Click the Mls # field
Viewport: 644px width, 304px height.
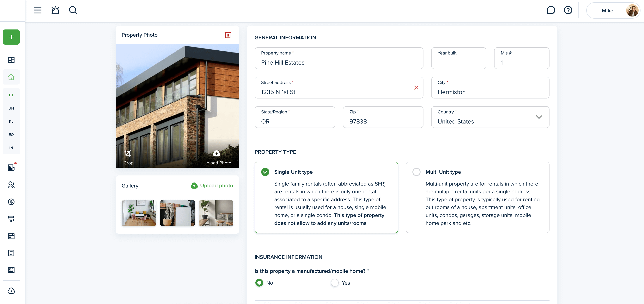click(x=521, y=58)
